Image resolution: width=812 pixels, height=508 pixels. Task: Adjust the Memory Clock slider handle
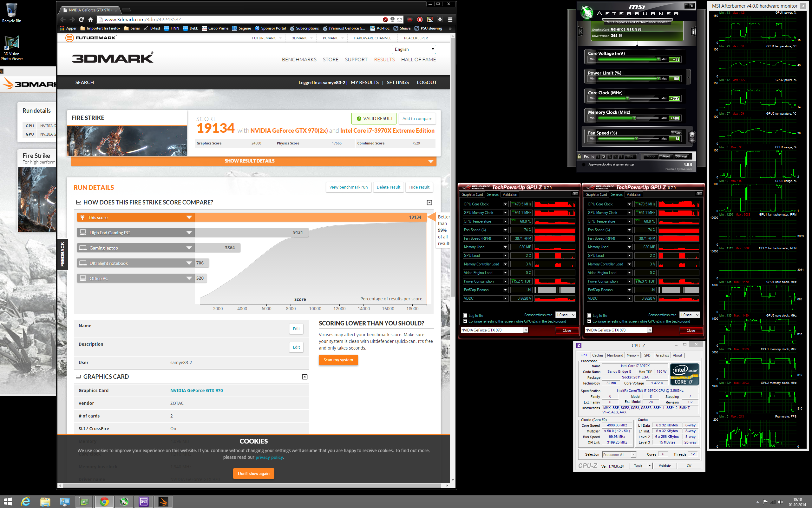coord(634,118)
